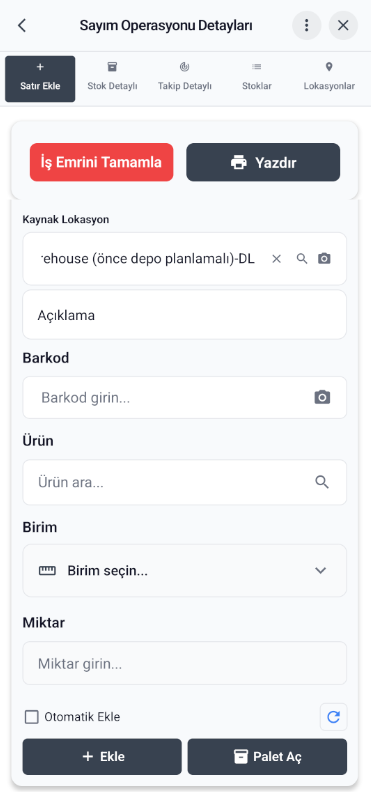Screen dimensions: 371x797
Task: Switch to the Takip Detaylı tab
Action: 184,77
